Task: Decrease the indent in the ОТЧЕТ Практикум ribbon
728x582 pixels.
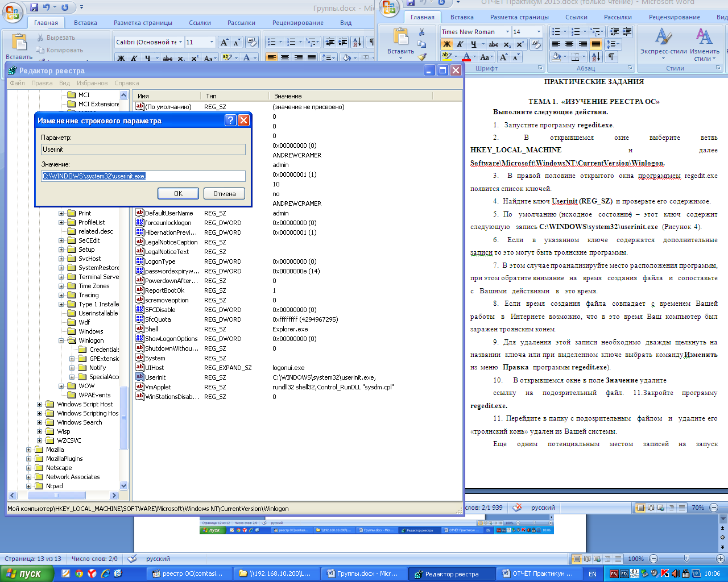Action: click(x=614, y=32)
